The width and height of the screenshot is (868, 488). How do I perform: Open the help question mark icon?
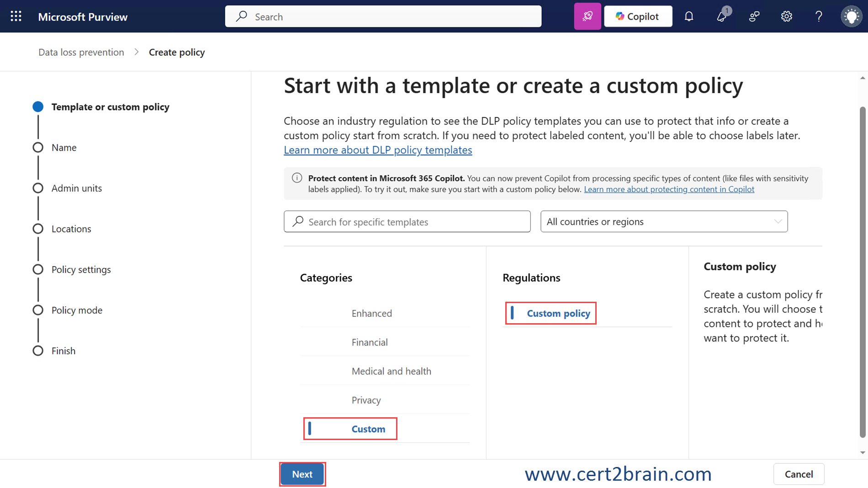coord(819,16)
